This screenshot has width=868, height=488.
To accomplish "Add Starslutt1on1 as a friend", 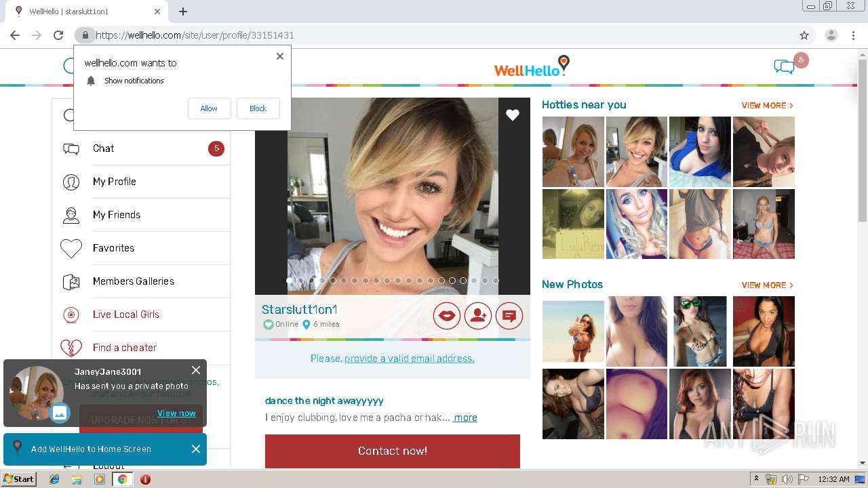I will click(x=478, y=316).
